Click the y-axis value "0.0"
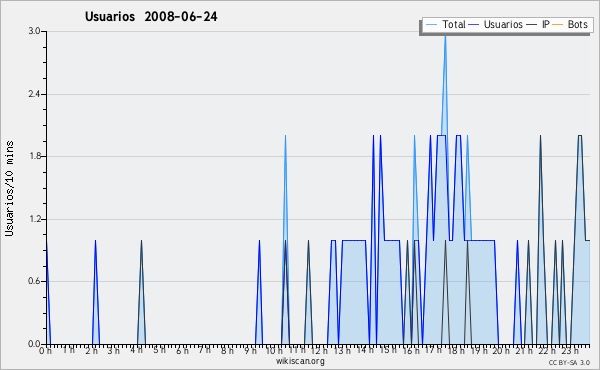 pos(34,344)
